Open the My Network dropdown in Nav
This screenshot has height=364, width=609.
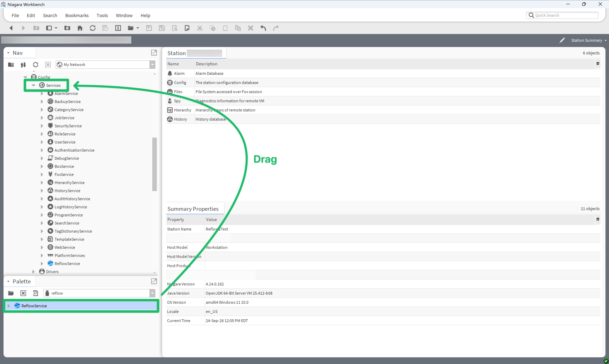tap(152, 64)
